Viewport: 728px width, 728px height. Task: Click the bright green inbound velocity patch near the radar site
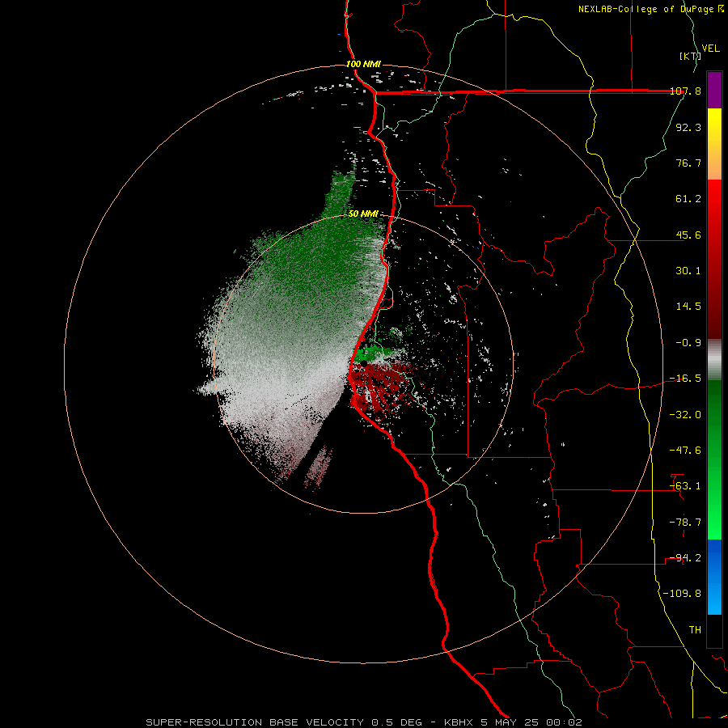[371, 353]
